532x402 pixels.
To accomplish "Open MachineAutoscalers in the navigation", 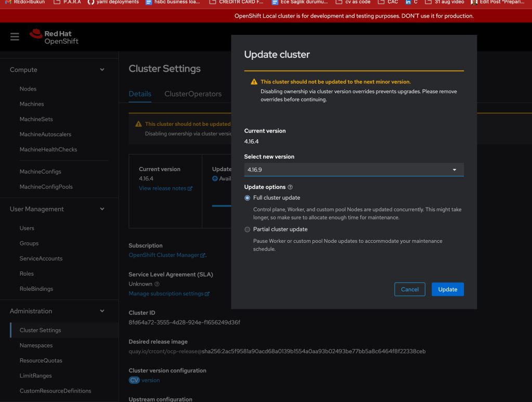I will 45,134.
